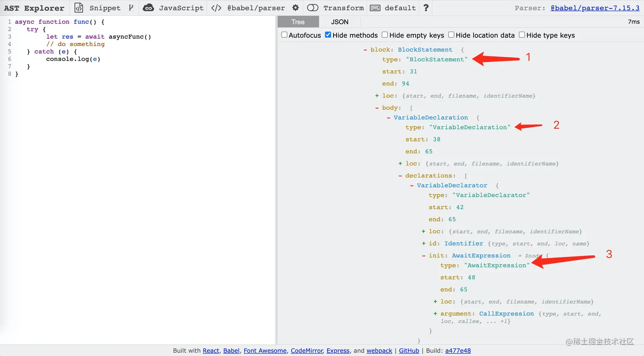Screen dimensions: 644x356
Task: Click the "console.log(e)" code line
Action: tap(73, 59)
